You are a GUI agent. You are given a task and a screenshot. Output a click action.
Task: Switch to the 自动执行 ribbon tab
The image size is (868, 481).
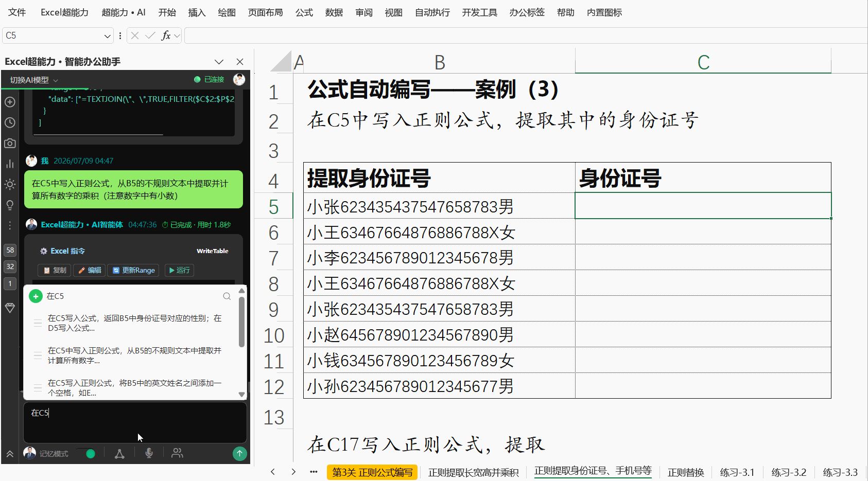coord(432,12)
